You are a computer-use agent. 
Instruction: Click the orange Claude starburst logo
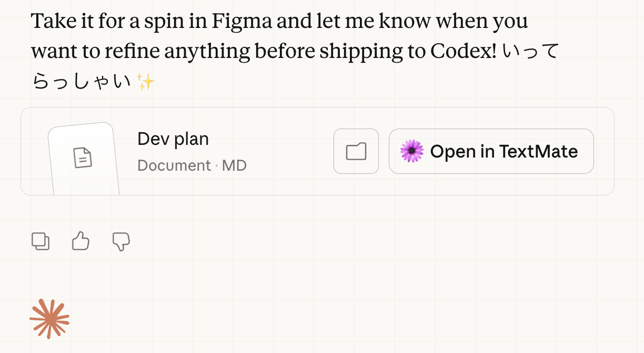pos(49,318)
